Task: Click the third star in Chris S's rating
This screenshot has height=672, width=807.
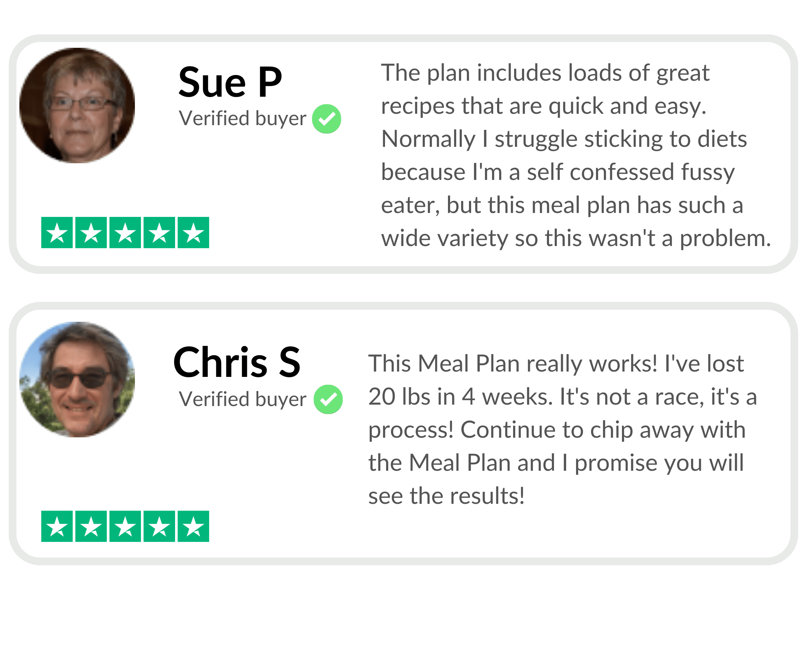Action: pos(125,526)
